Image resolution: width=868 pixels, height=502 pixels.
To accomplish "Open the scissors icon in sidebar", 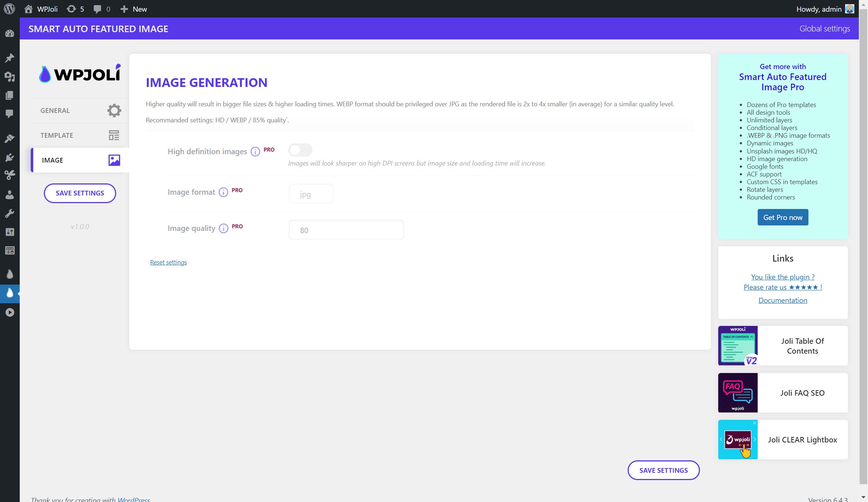I will pos(10,175).
